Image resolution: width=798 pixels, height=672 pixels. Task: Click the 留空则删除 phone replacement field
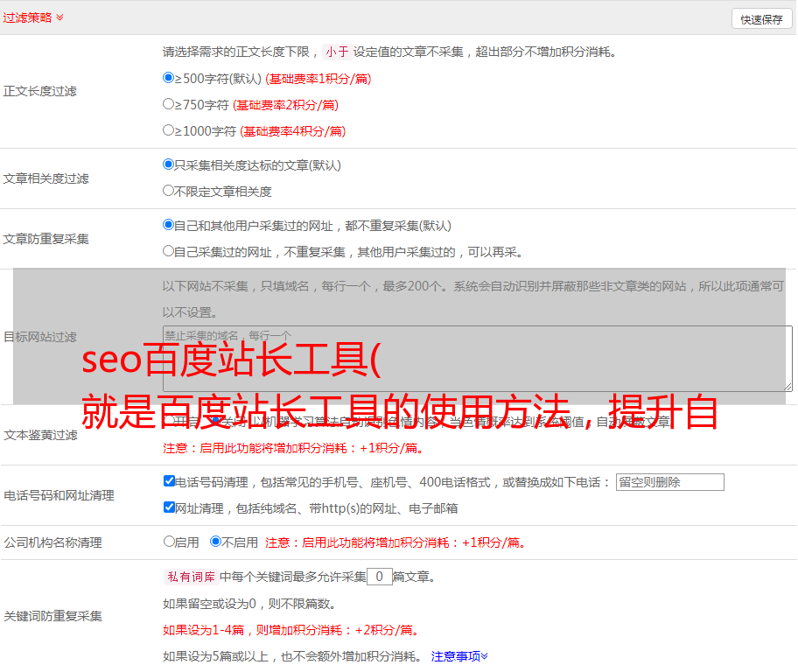669,482
